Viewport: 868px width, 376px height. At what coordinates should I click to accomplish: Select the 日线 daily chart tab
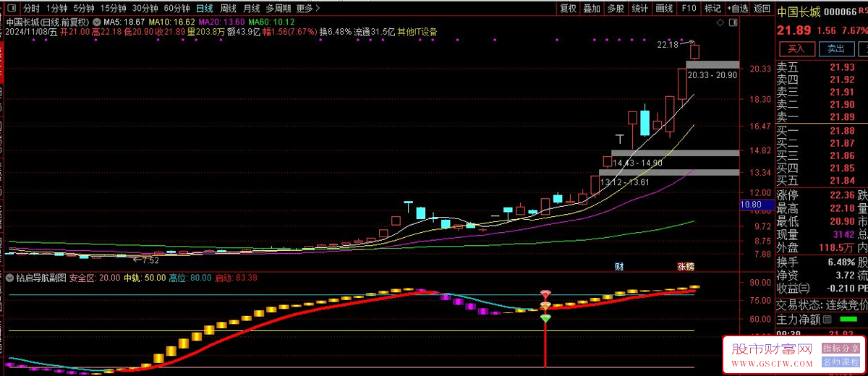coord(205,9)
